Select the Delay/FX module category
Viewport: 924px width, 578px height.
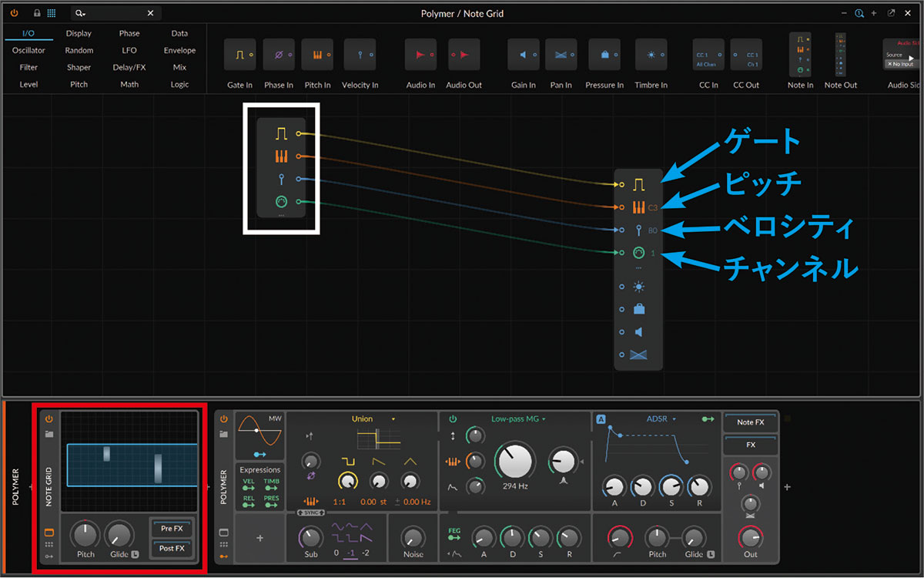(129, 67)
